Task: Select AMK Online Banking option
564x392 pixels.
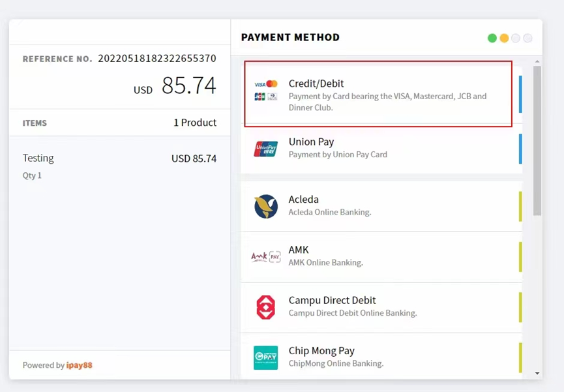Action: point(381,256)
